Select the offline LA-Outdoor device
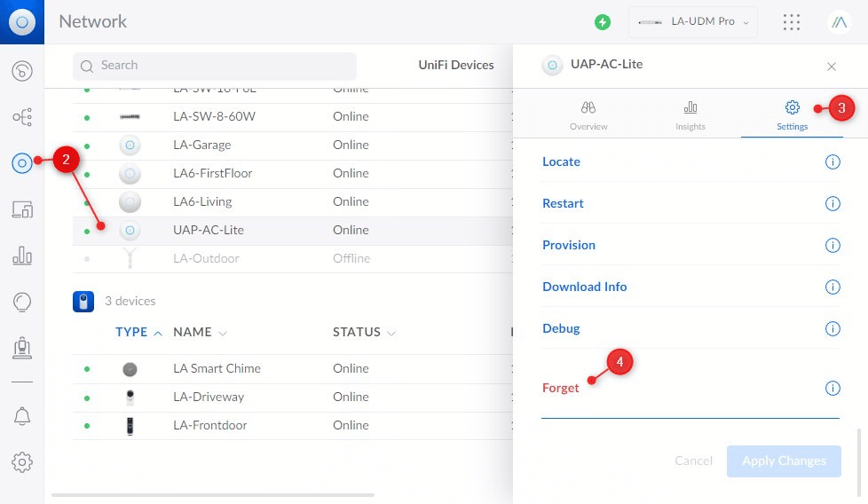 pos(206,259)
